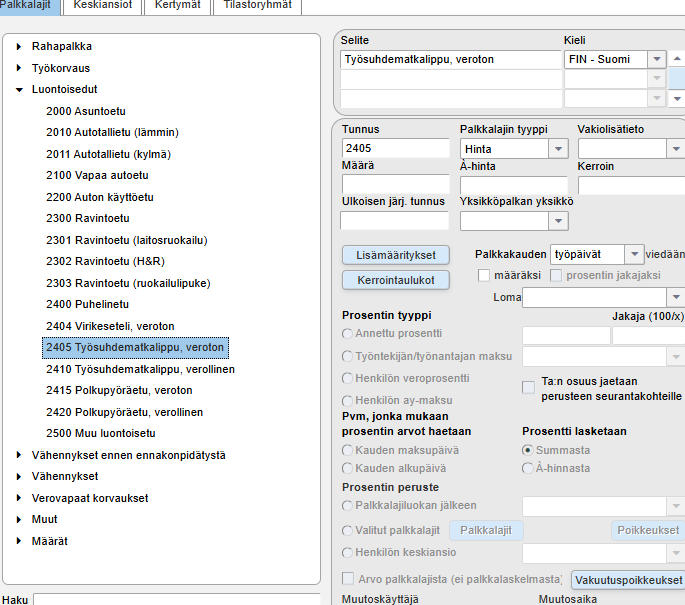
Task: Select Palkkalajiluokan jälkeen radio button
Action: [347, 506]
